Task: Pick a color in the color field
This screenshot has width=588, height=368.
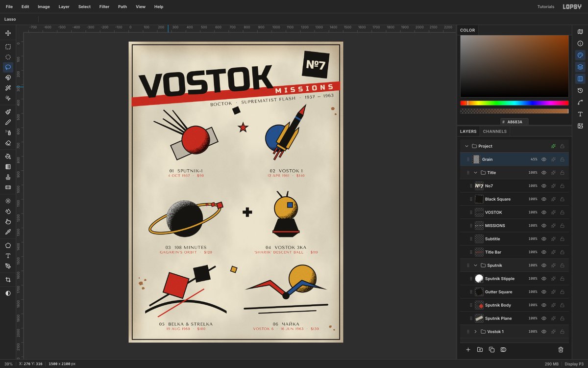Action: click(x=514, y=66)
